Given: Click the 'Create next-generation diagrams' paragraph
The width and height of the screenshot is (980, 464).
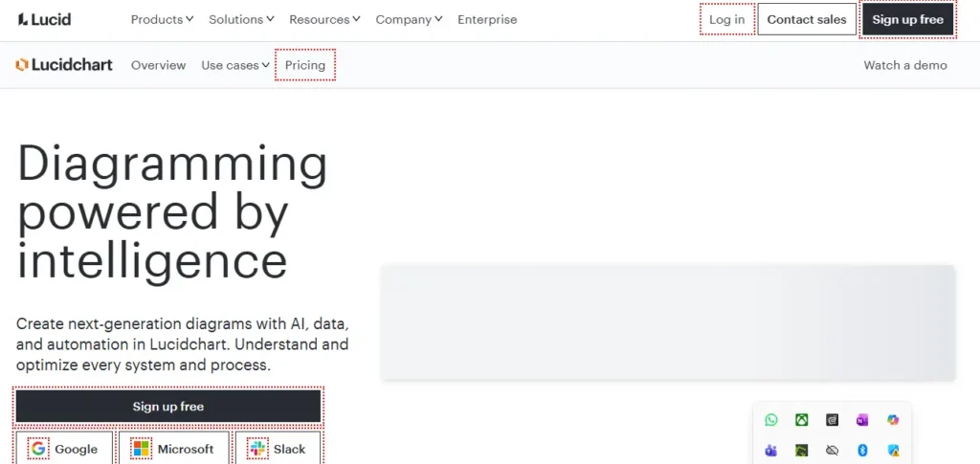Looking at the screenshot, I should [183, 344].
